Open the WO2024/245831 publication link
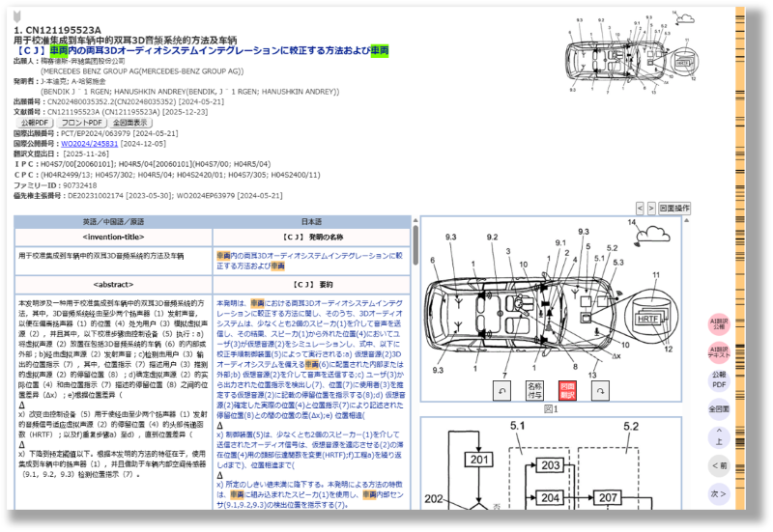 pos(89,143)
